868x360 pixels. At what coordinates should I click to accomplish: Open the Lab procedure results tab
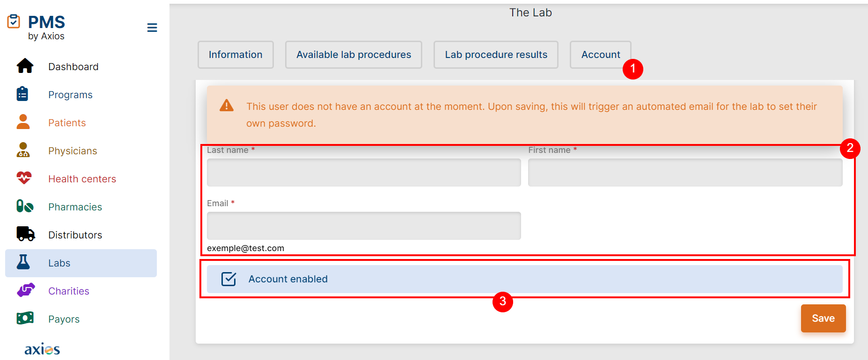click(496, 55)
